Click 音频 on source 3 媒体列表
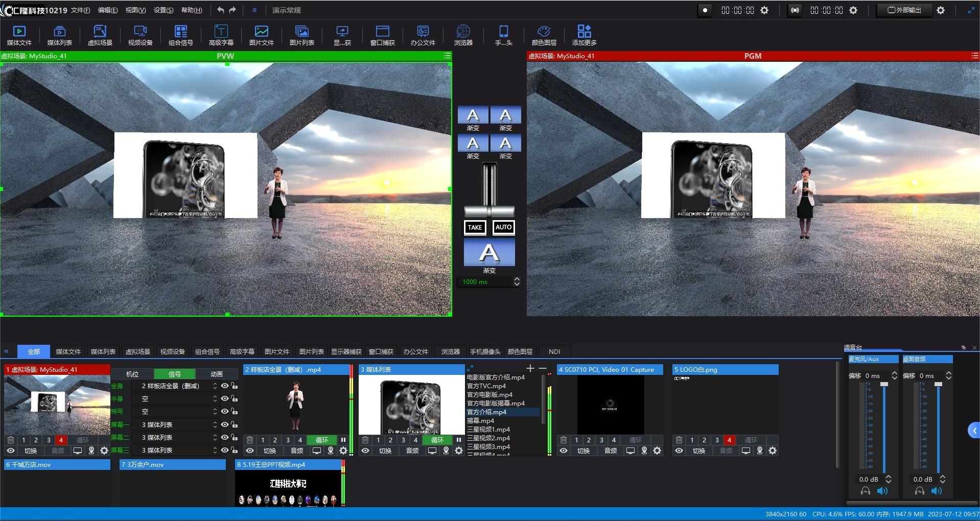Viewport: 980px width, 521px height. [x=412, y=451]
